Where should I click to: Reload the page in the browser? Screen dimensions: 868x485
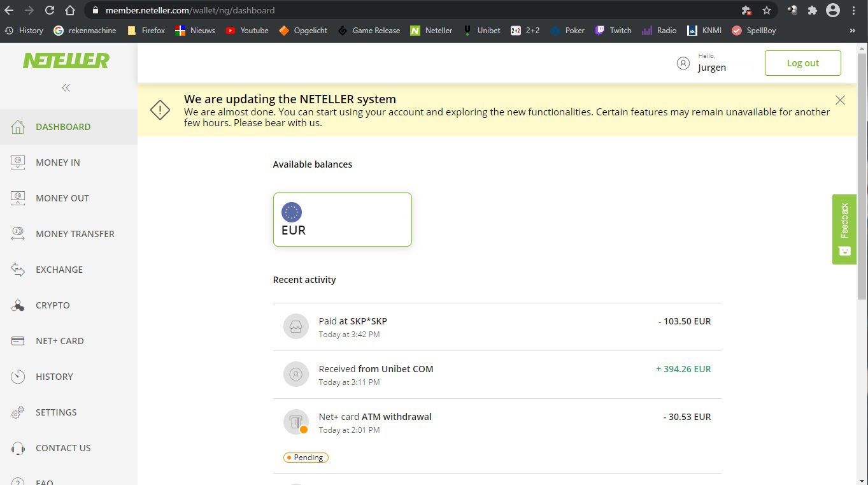pyautogui.click(x=50, y=10)
